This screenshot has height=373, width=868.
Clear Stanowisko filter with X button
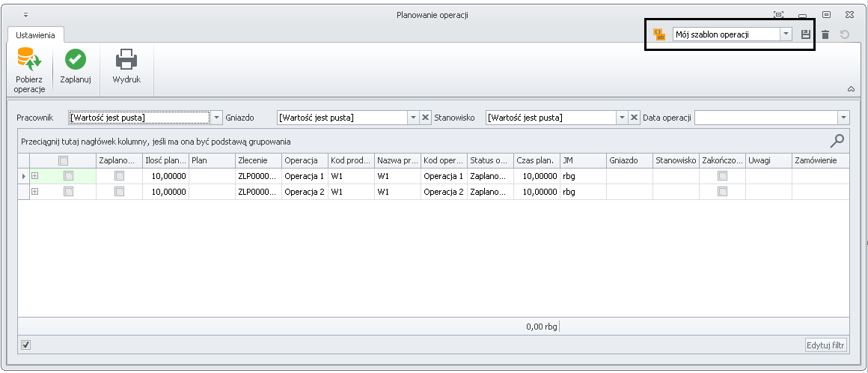coord(634,118)
